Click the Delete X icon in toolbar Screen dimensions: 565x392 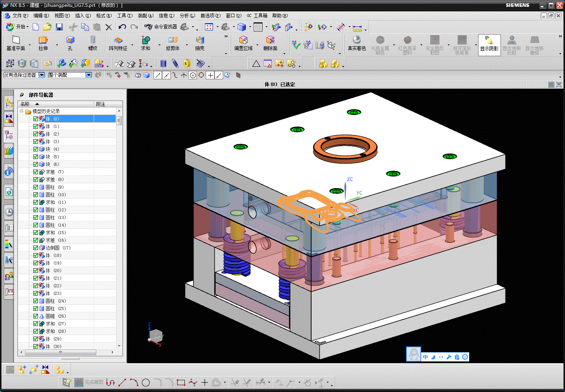109,27
